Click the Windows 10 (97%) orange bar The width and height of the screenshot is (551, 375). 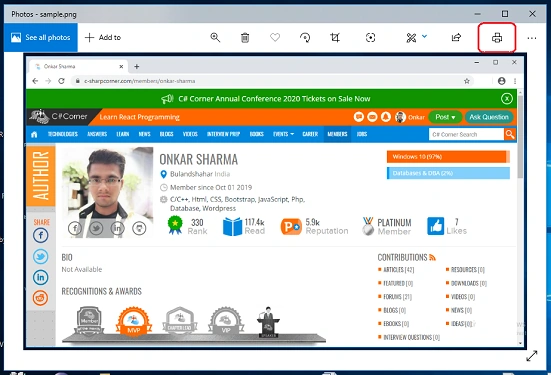448,157
